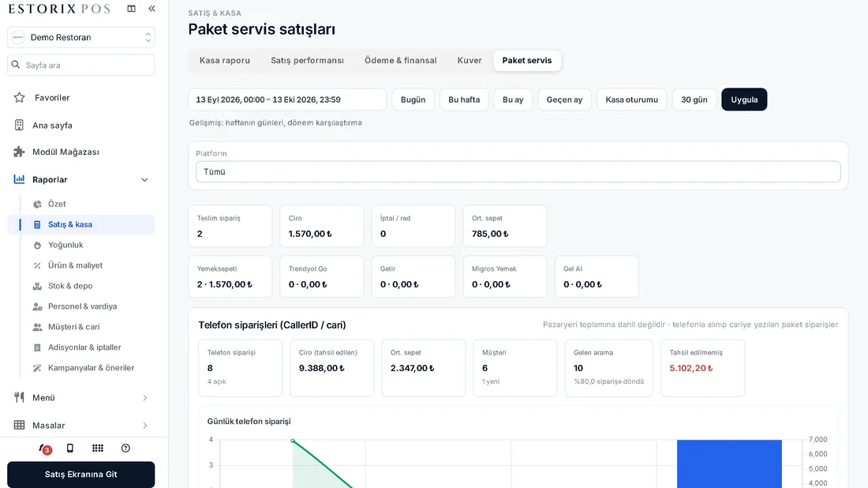868x488 pixels.
Task: Select the Kasa oturumu preset
Action: pyautogui.click(x=631, y=99)
